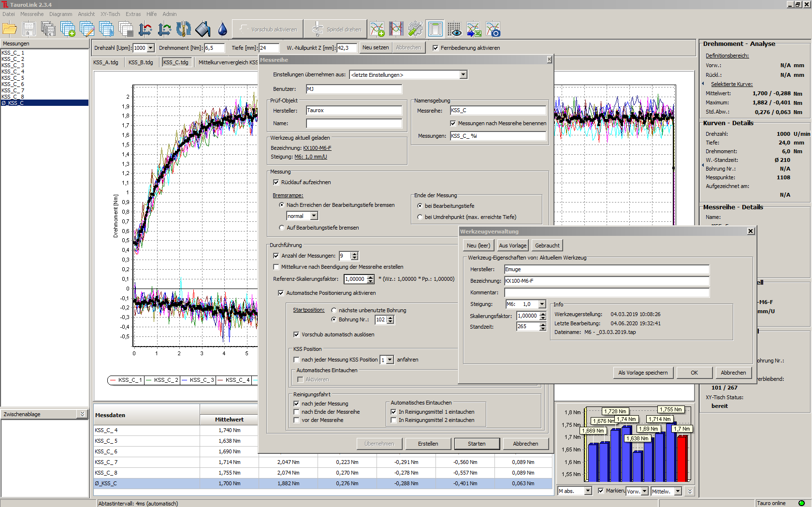The height and width of the screenshot is (507, 812).
Task: Open the XY-Tisch menu
Action: point(110,14)
